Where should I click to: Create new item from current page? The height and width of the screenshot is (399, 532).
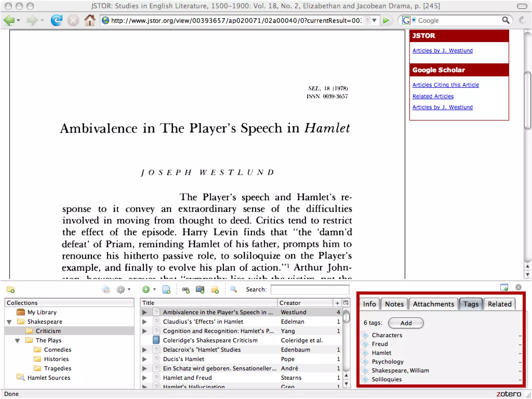coord(166,289)
